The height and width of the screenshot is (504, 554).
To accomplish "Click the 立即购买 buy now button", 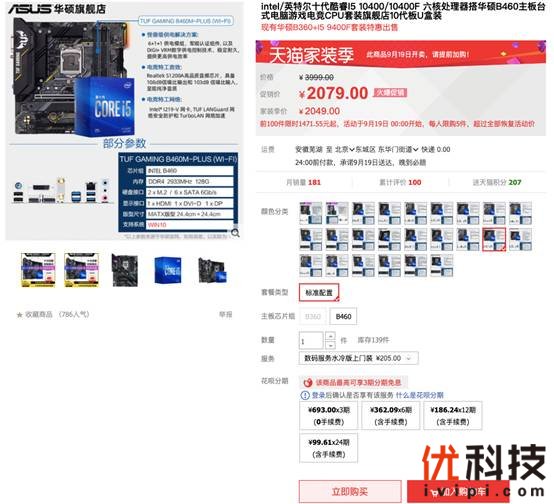I will click(350, 492).
